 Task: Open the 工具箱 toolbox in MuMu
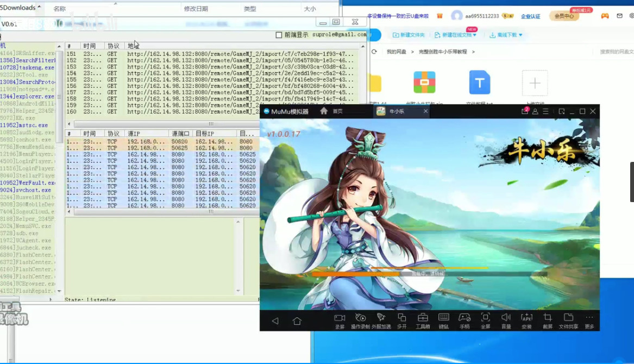coord(423,320)
